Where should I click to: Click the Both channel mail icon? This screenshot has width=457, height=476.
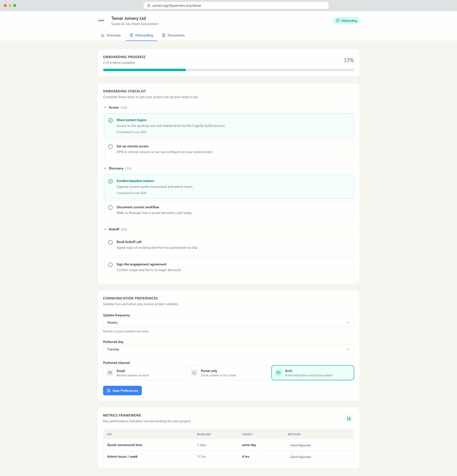pos(278,372)
